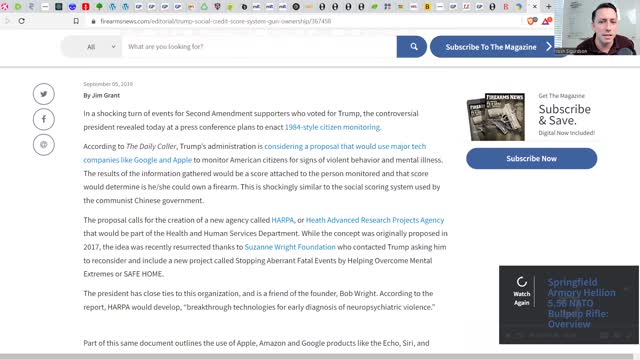Share article via Facebook icon
Screen dimensions: 640x360
coord(44,119)
